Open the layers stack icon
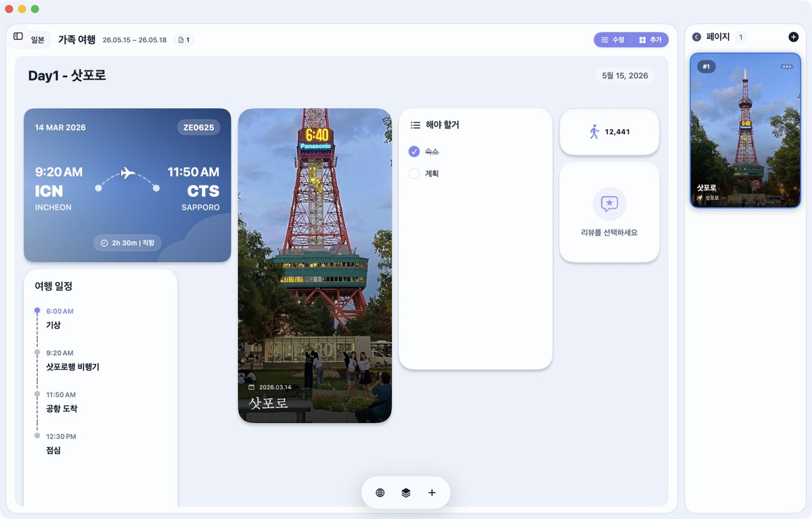The width and height of the screenshot is (812, 519). pos(406,493)
